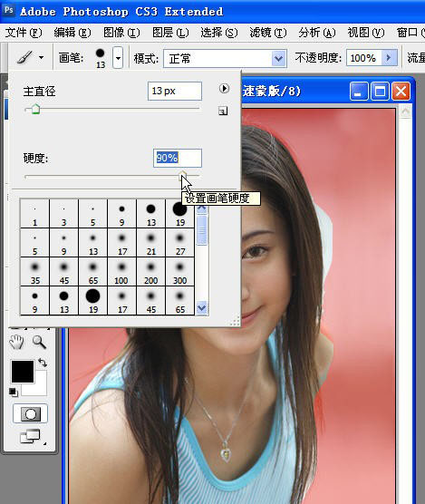Open opacity slider arrow beside 100%
Viewport: 425px width, 504px height.
tap(390, 58)
